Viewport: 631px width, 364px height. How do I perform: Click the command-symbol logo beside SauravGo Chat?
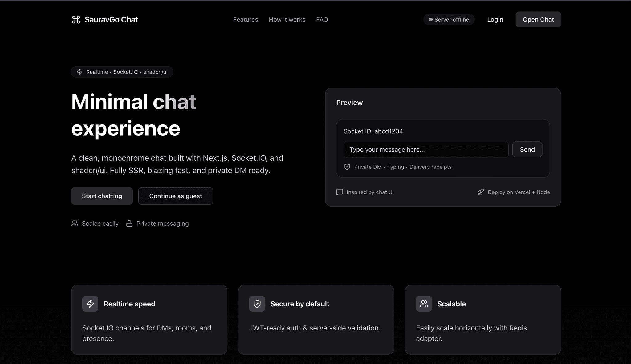(76, 20)
